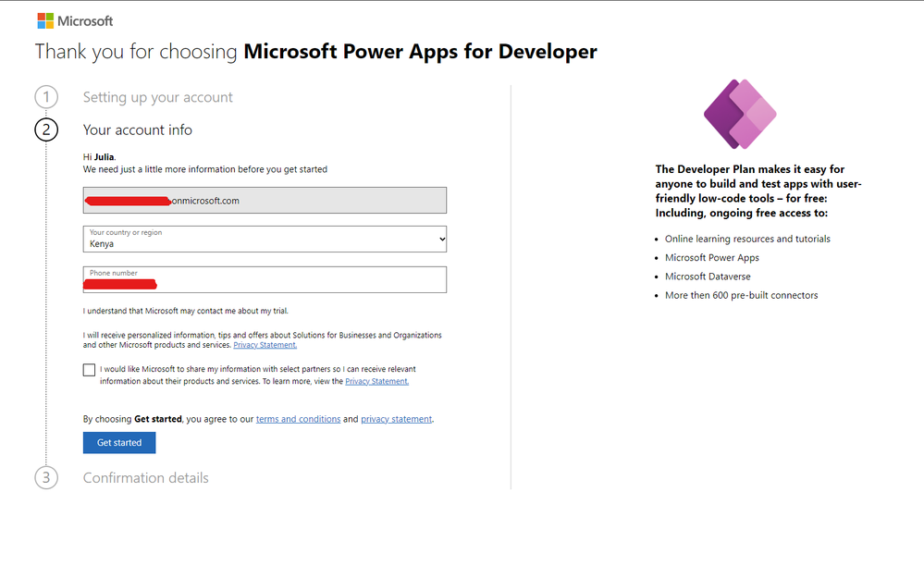This screenshot has width=924, height=566.
Task: Click 'Online learning resources and tutorials' bullet
Action: [747, 239]
